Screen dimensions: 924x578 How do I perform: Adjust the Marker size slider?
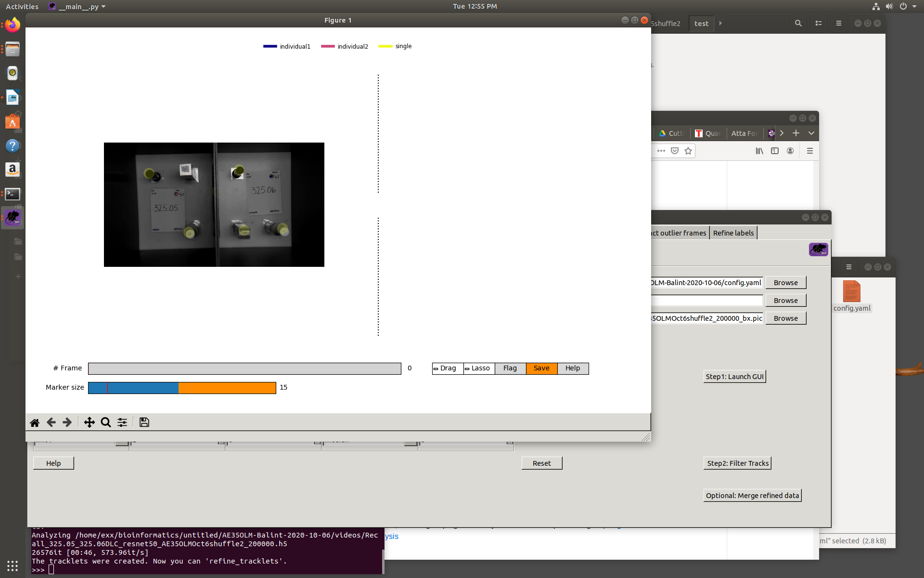coord(178,387)
